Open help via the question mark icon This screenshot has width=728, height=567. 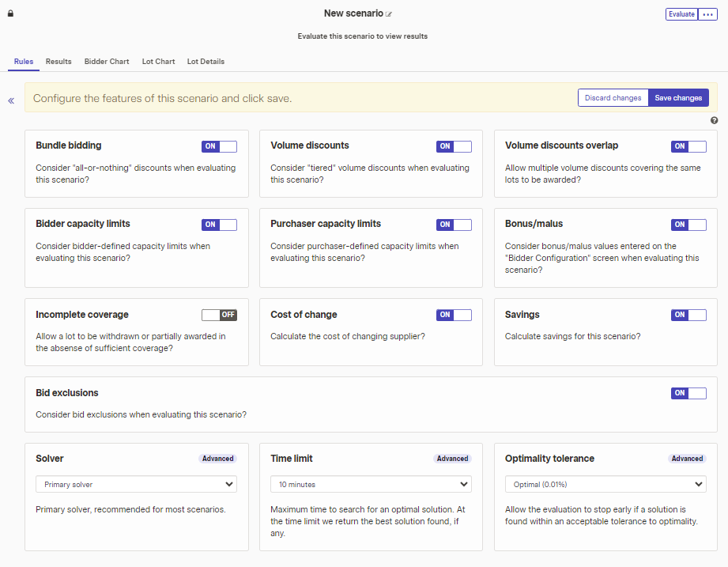[714, 119]
